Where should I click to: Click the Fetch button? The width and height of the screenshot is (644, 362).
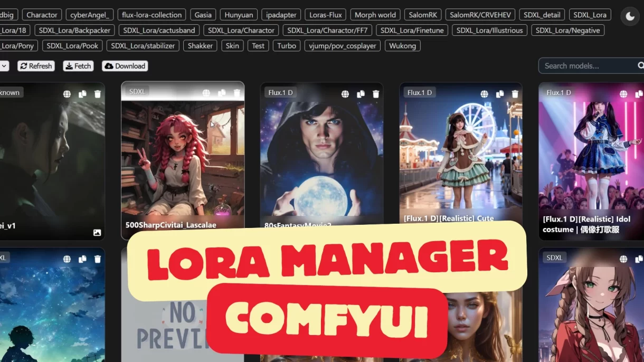click(x=78, y=66)
